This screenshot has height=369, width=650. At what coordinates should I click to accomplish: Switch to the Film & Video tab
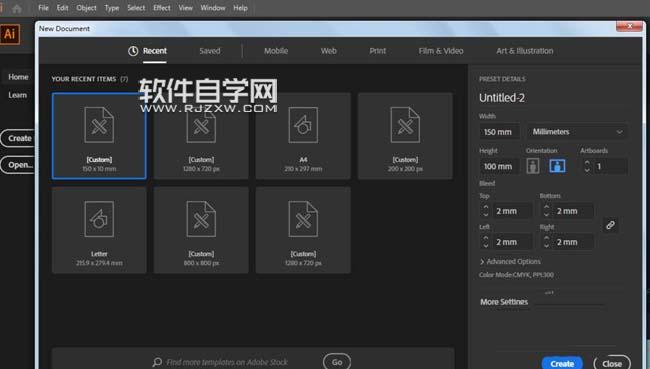441,51
